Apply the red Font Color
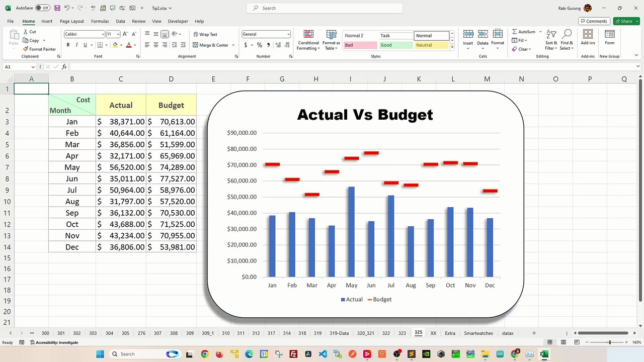 (x=129, y=45)
